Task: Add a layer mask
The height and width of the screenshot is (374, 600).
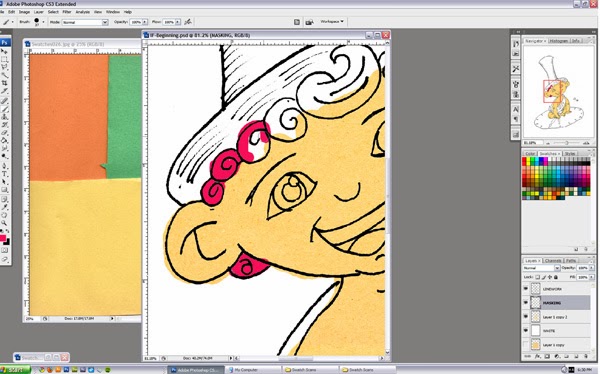Action: coord(547,356)
